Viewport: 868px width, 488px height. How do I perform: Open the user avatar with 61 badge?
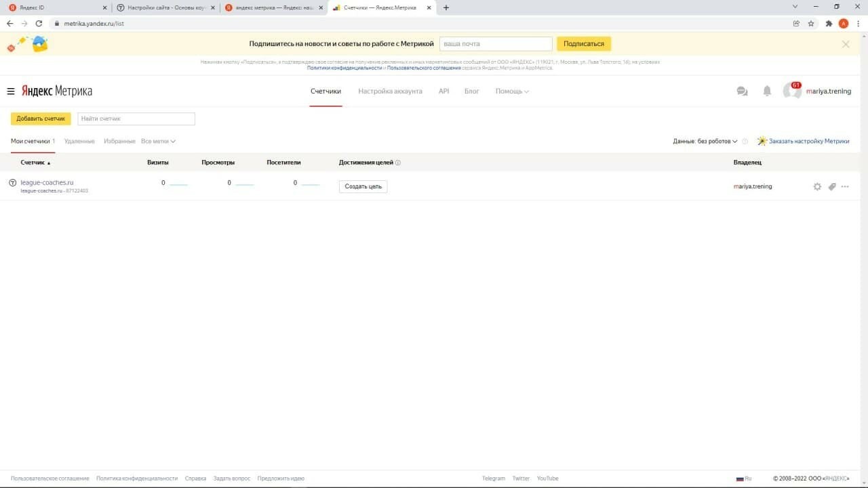tap(791, 91)
